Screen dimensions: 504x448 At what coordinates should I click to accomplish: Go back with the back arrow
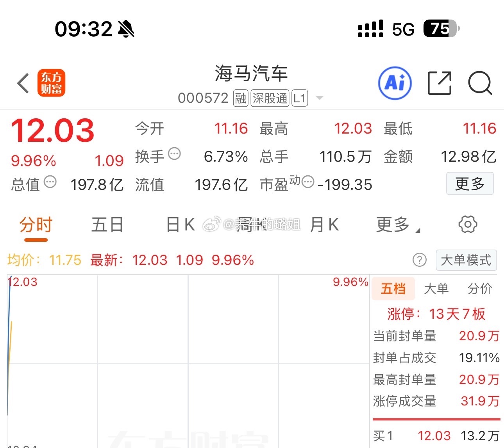[x=22, y=83]
